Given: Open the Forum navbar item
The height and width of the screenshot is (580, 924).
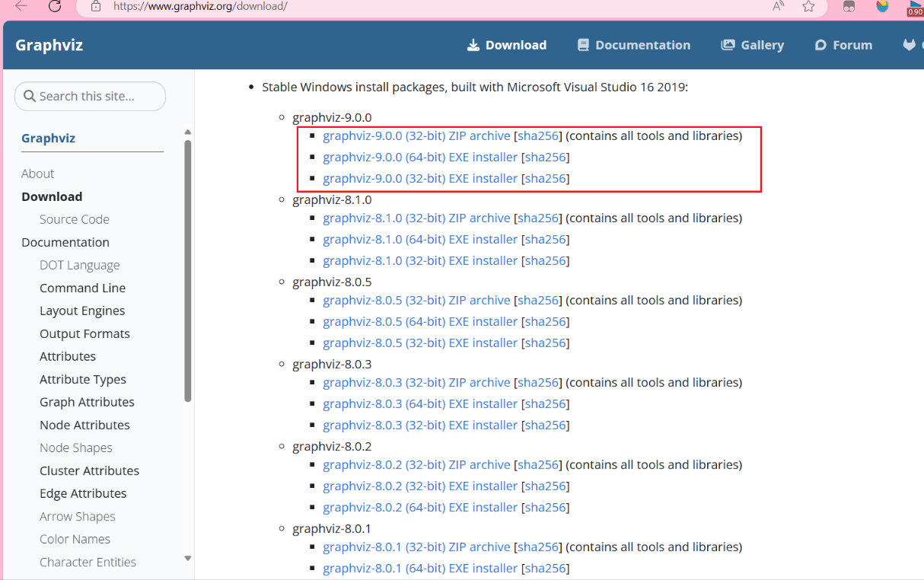Looking at the screenshot, I should tap(843, 45).
